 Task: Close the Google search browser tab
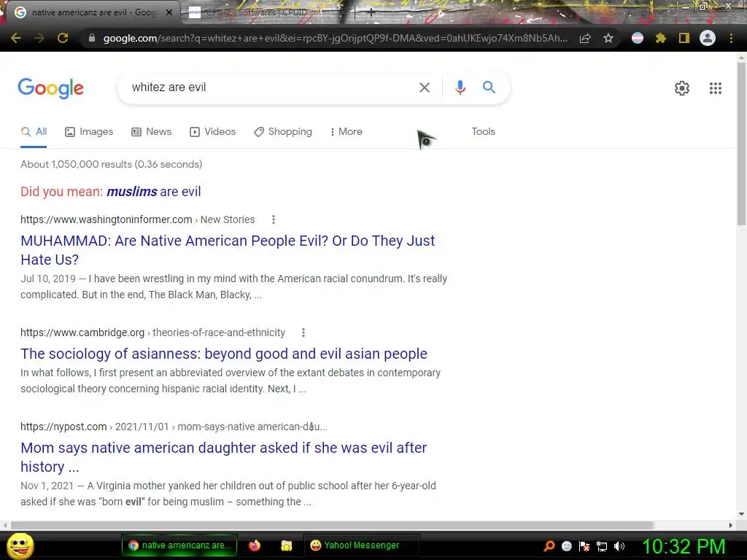pos(169,12)
